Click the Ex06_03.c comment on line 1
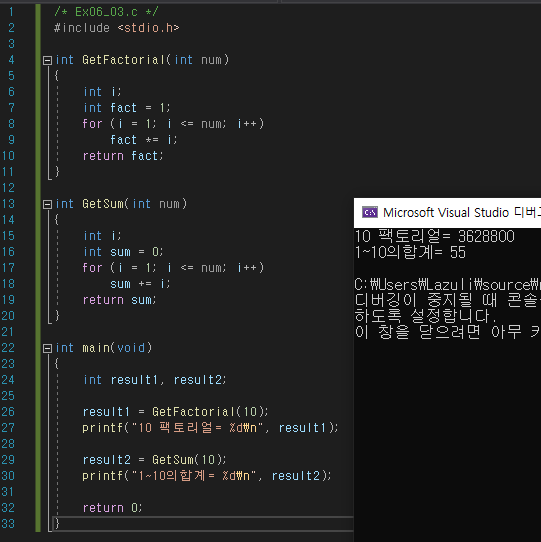Screen dimensions: 541x542 click(106, 12)
